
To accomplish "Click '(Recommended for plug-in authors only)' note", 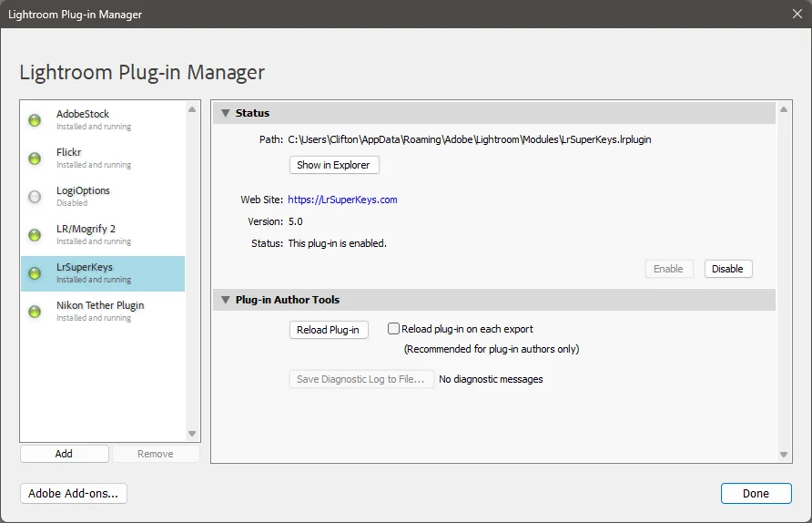I will tap(492, 349).
